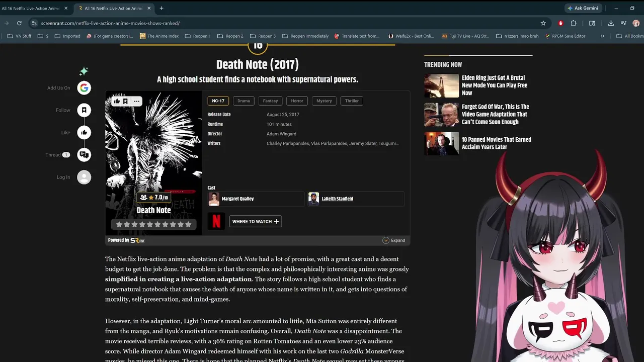
Task: Open the media controls icon in toolbar
Action: 623,23
